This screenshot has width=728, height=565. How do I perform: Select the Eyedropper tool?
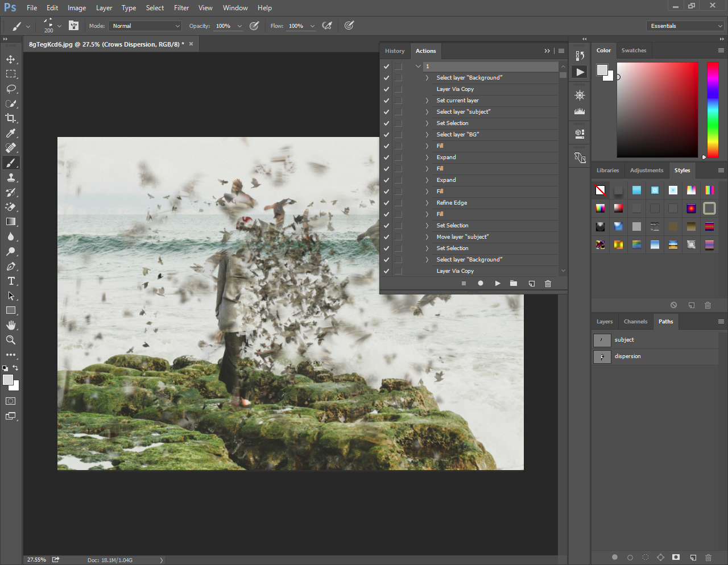[x=11, y=133]
